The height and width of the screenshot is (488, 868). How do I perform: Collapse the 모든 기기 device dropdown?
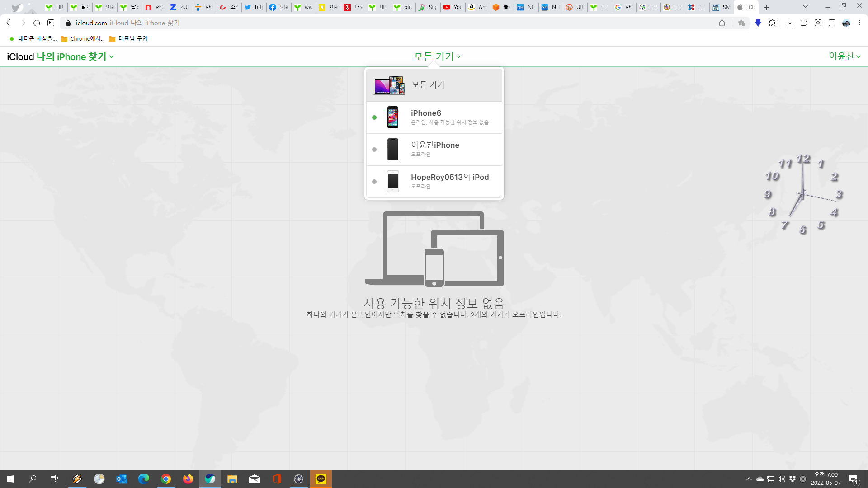tap(437, 56)
